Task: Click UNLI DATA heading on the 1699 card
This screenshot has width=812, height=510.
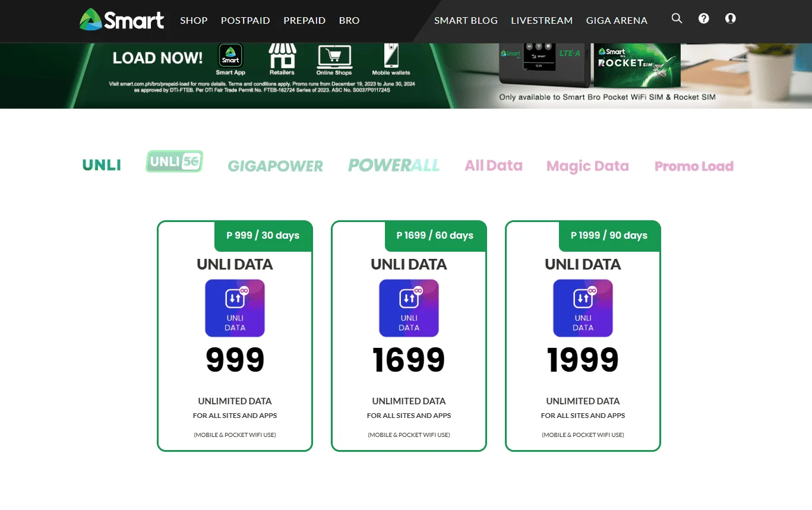Action: (x=409, y=264)
